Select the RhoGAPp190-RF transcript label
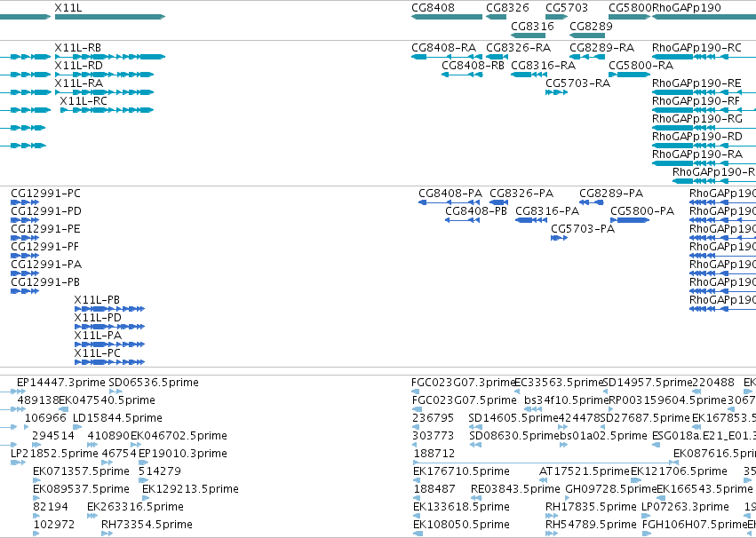The image size is (756, 538). 696,101
